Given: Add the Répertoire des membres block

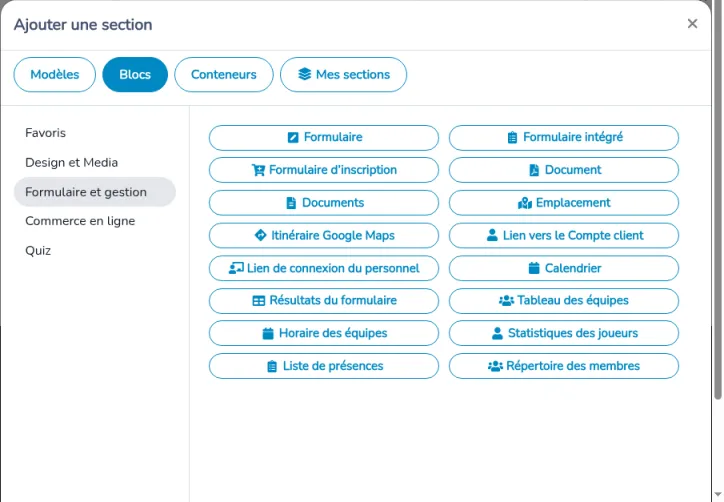Looking at the screenshot, I should coord(564,366).
